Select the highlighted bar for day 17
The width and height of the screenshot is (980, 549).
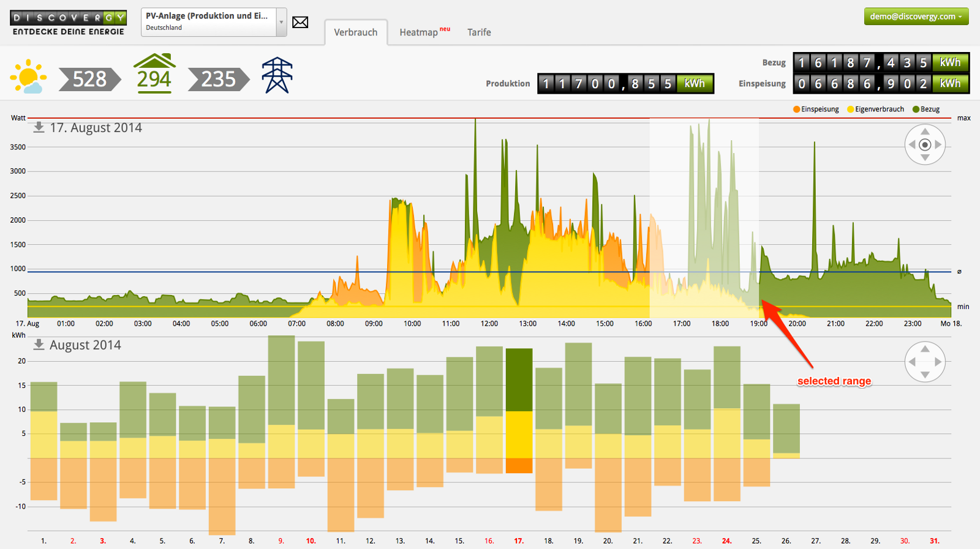tap(519, 410)
